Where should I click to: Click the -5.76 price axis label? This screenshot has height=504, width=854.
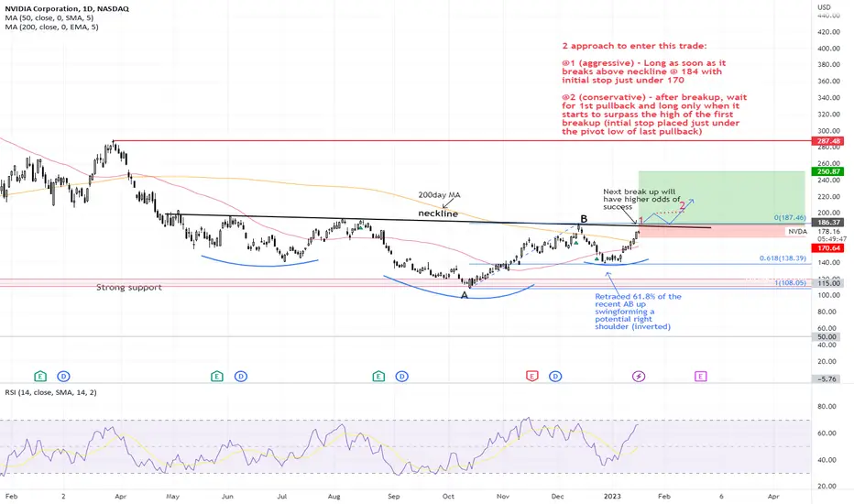827,378
